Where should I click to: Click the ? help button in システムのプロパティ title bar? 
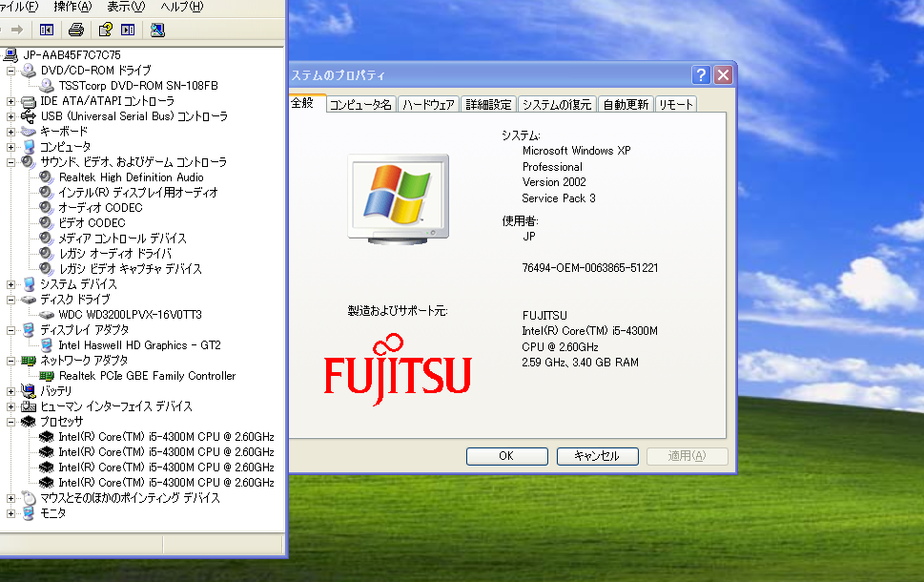pyautogui.click(x=701, y=74)
